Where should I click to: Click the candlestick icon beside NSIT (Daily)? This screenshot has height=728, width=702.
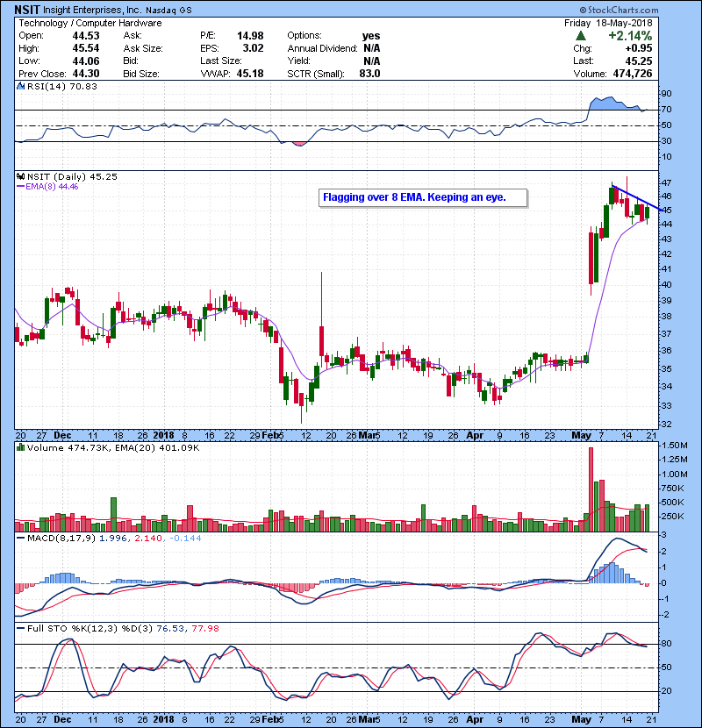click(20, 176)
